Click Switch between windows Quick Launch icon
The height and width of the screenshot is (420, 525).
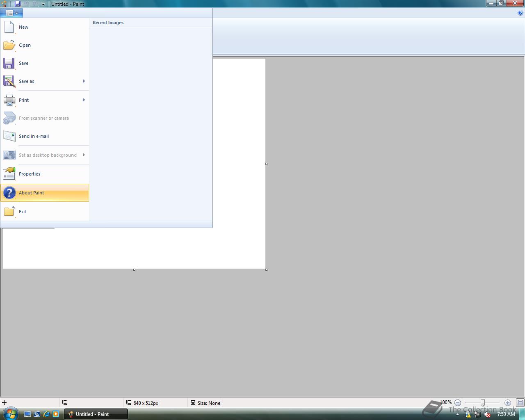37,414
